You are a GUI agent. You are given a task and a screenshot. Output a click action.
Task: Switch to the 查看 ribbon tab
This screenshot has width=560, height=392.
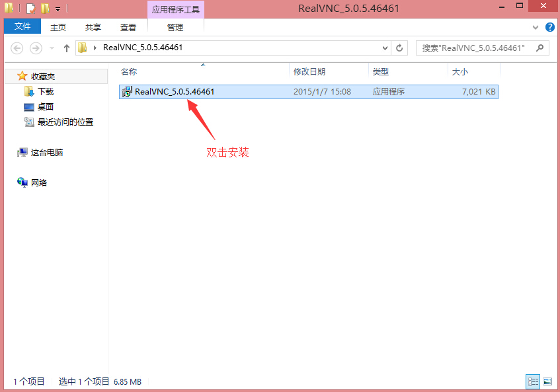pos(128,27)
